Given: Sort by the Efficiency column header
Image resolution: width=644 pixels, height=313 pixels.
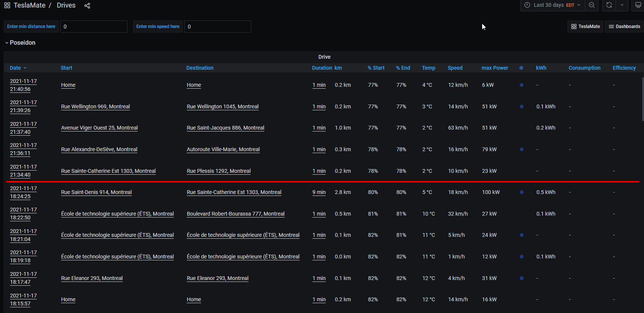Looking at the screenshot, I should (x=624, y=68).
